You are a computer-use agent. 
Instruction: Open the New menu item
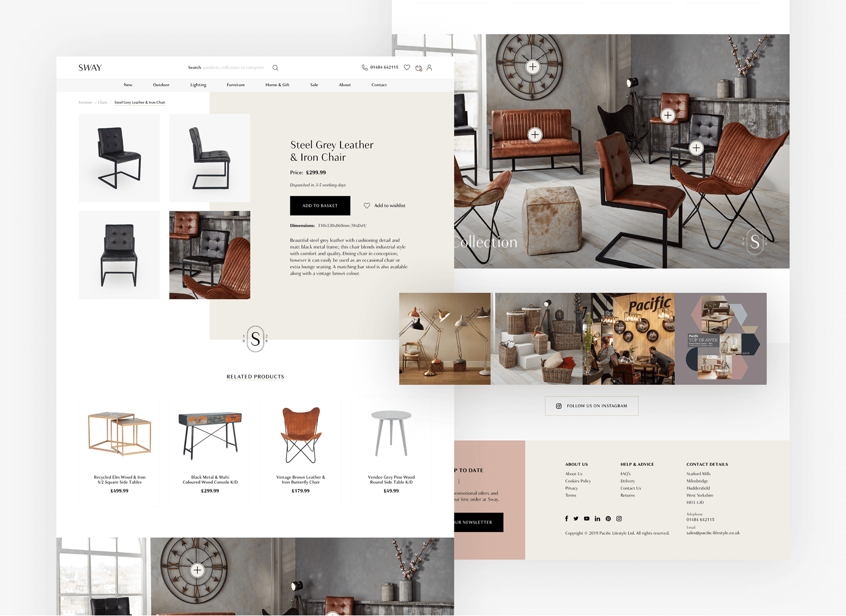pyautogui.click(x=128, y=85)
